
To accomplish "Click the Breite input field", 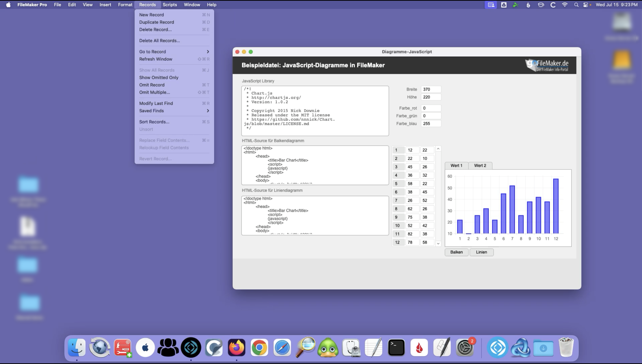I will pos(431,89).
